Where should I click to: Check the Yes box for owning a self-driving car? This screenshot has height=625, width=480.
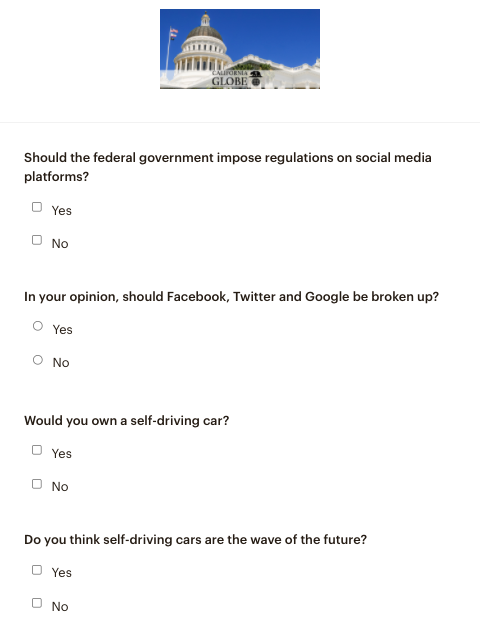37,450
